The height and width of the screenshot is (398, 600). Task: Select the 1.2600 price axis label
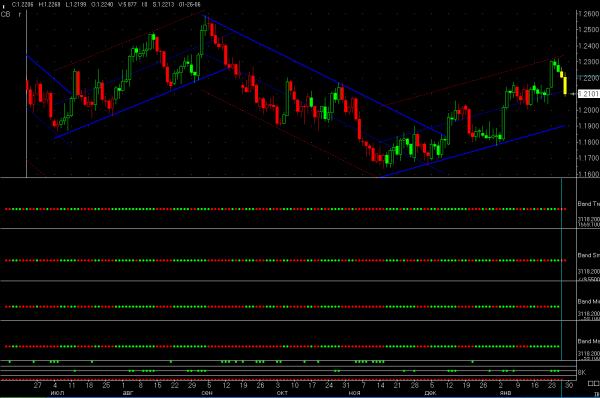click(589, 14)
